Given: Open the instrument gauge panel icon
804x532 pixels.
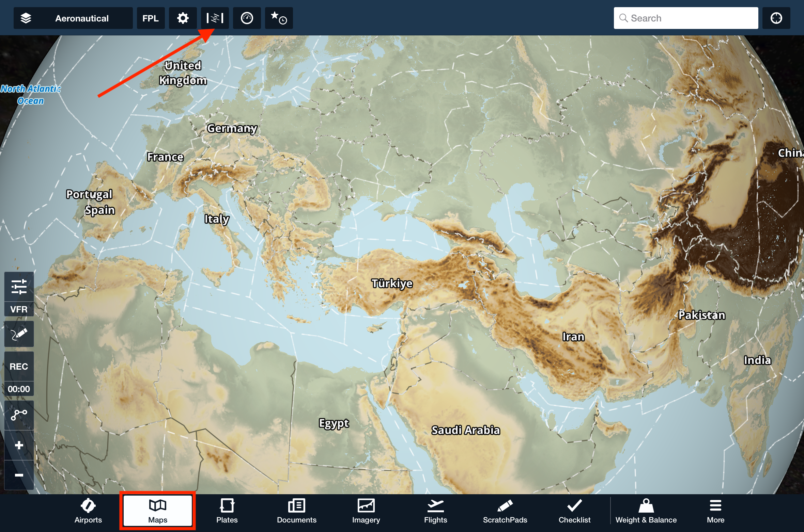Looking at the screenshot, I should tap(247, 18).
